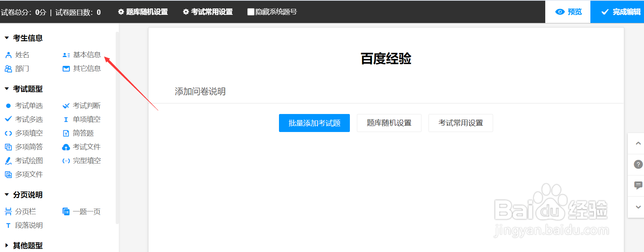
Task: Click the 添加问卷说明 description field
Action: [x=200, y=91]
